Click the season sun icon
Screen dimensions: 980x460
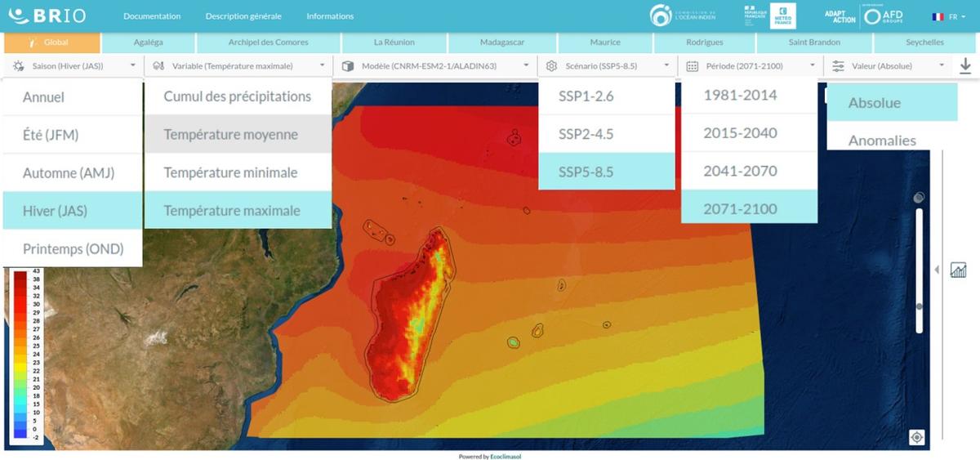point(20,65)
